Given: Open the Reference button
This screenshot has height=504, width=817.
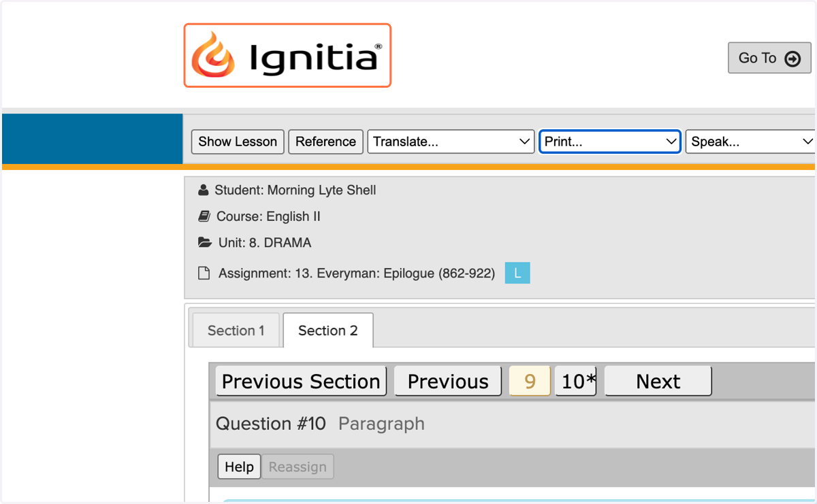Looking at the screenshot, I should pyautogui.click(x=325, y=141).
